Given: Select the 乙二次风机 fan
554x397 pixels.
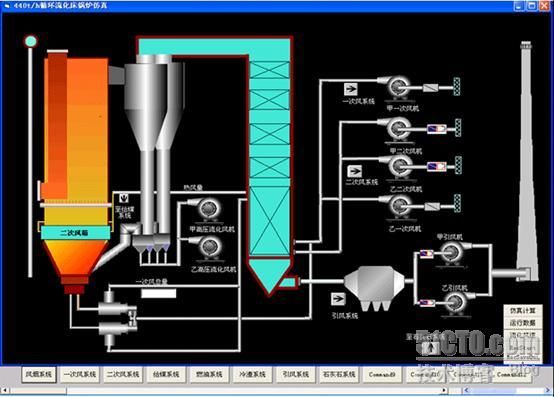Looking at the screenshot, I should click(401, 166).
